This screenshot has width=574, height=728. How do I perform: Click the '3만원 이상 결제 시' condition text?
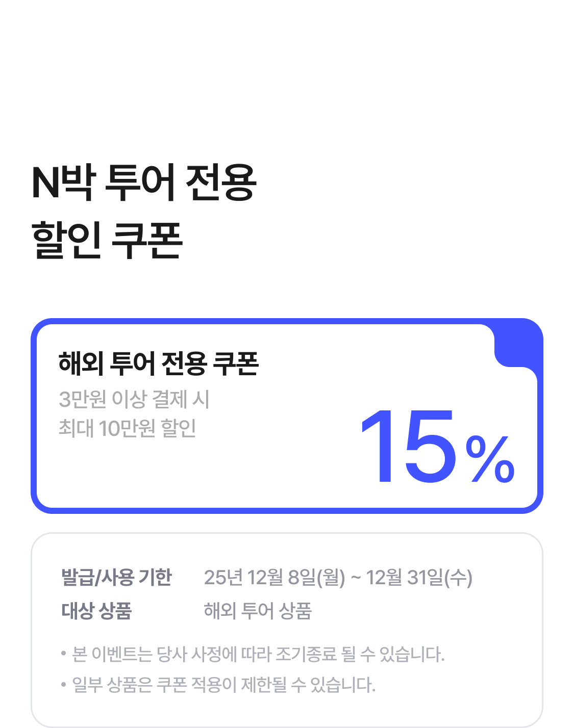pyautogui.click(x=134, y=399)
